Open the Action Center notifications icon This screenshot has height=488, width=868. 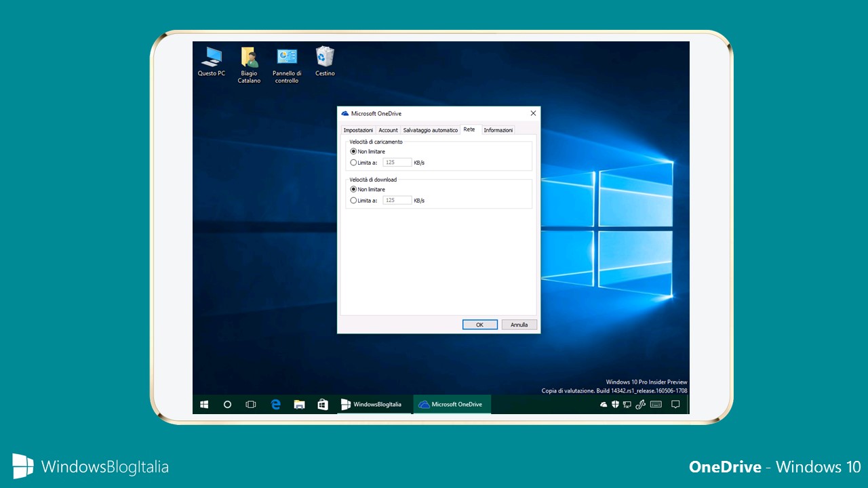(675, 405)
